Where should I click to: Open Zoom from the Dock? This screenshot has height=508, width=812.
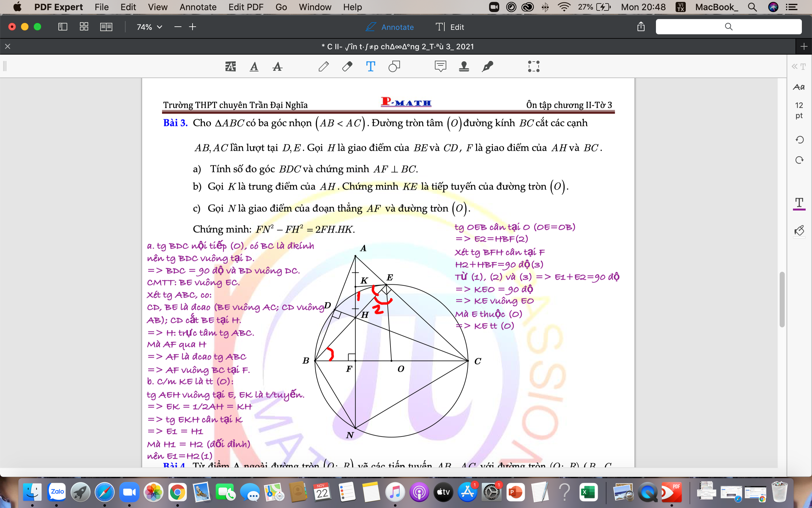[x=129, y=492]
